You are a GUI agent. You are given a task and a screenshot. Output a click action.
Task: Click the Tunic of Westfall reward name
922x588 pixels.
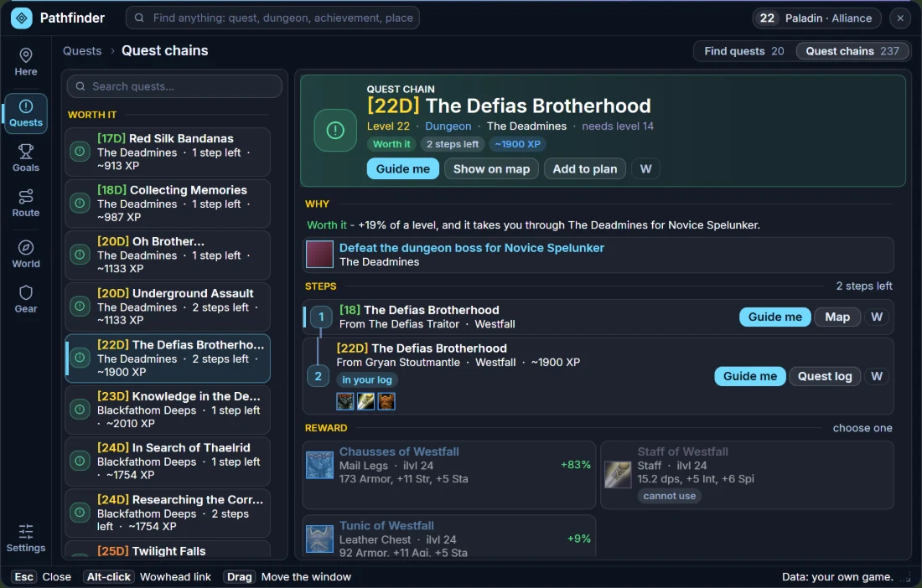[386, 525]
